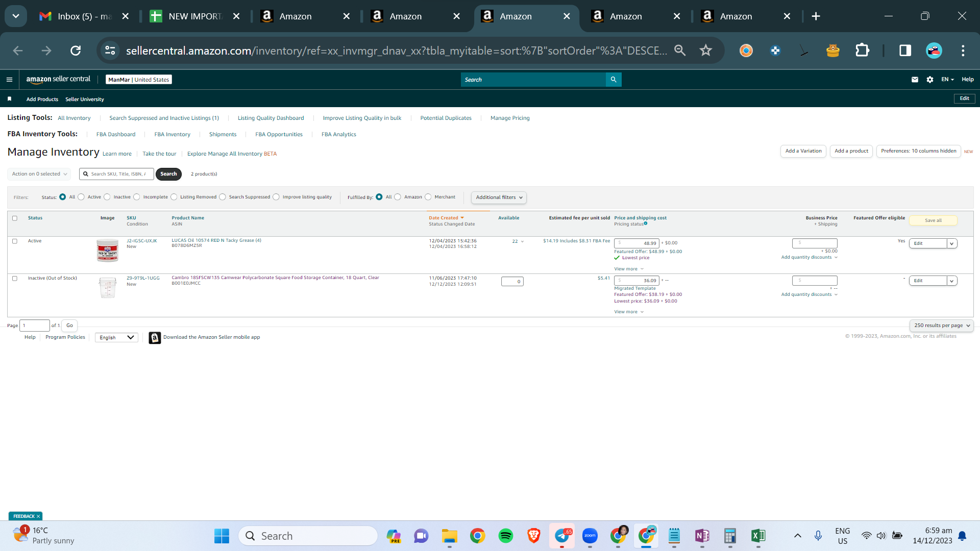Viewport: 980px width, 551px height.
Task: Open the Amazon Seller mobile app icon
Action: [x=155, y=338]
